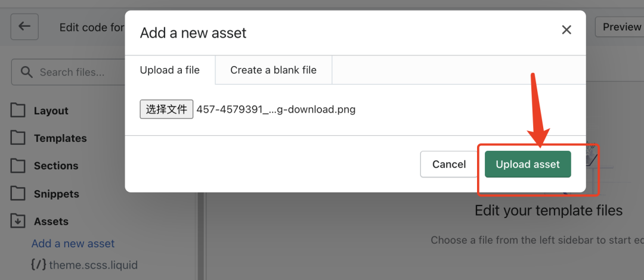The width and height of the screenshot is (644, 280).
Task: Click the back arrow button
Action: pos(24,27)
